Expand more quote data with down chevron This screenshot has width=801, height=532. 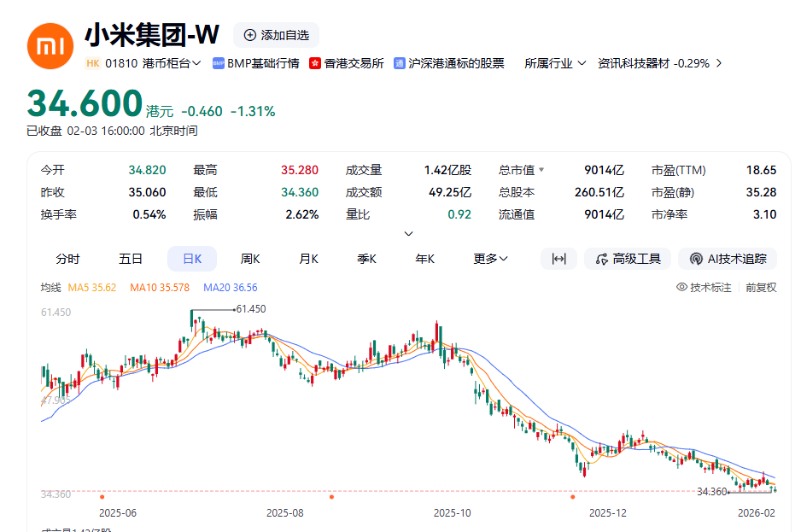coord(409,234)
